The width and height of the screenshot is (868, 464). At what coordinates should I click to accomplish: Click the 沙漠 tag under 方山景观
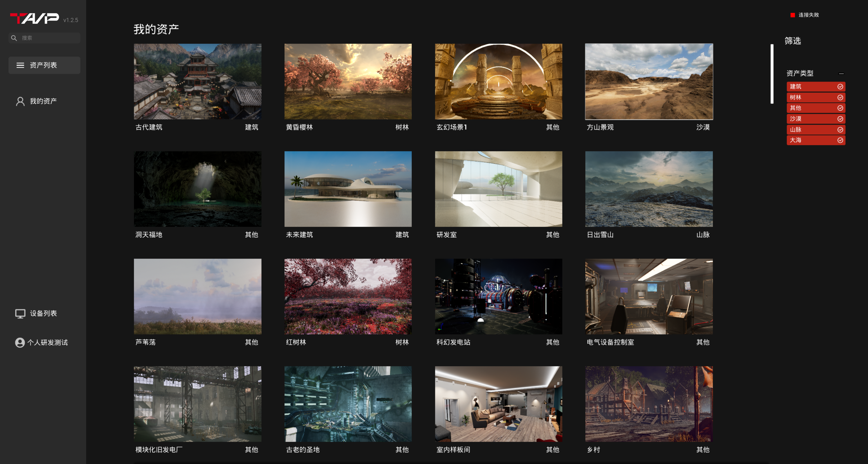pos(703,127)
